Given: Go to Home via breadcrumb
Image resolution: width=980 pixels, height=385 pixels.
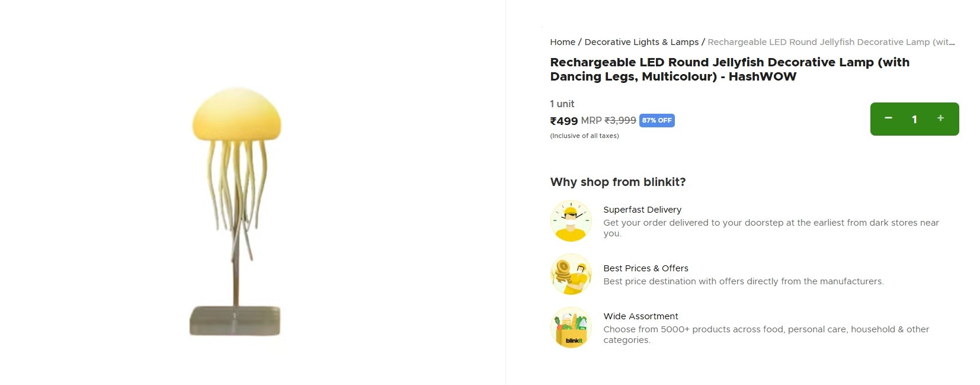Looking at the screenshot, I should click(562, 42).
